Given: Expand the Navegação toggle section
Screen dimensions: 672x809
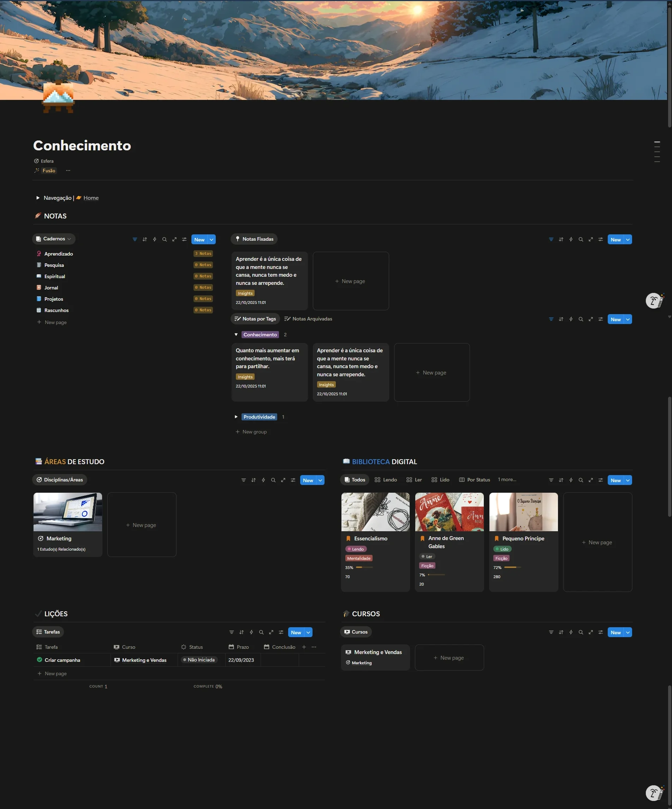Looking at the screenshot, I should pyautogui.click(x=38, y=198).
